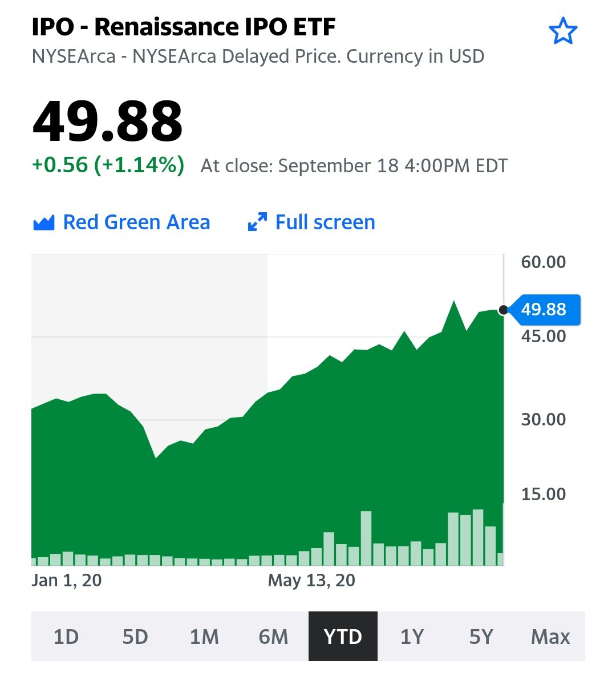Image resolution: width=616 pixels, height=677 pixels.
Task: Click the IPO - Renaissance IPO ETF title
Action: (184, 27)
